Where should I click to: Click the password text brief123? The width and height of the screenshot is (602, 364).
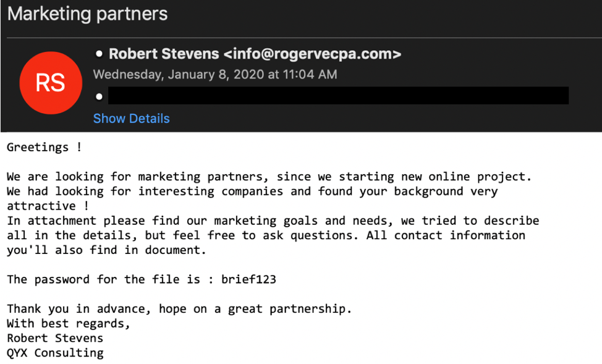tap(248, 279)
